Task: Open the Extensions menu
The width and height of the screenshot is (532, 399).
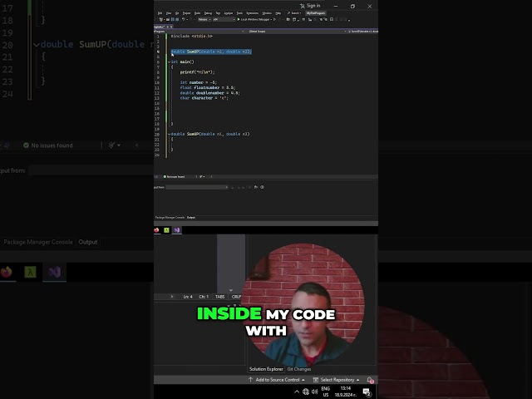Action: point(252,13)
